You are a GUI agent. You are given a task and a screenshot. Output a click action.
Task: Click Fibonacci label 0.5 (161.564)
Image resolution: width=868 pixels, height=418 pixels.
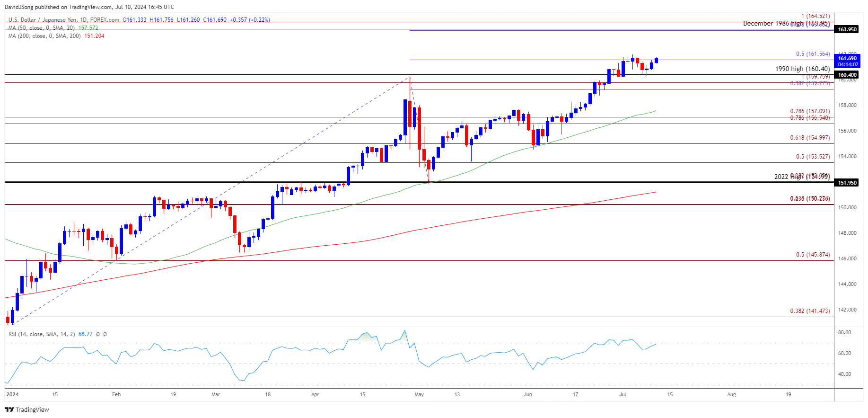coord(813,54)
